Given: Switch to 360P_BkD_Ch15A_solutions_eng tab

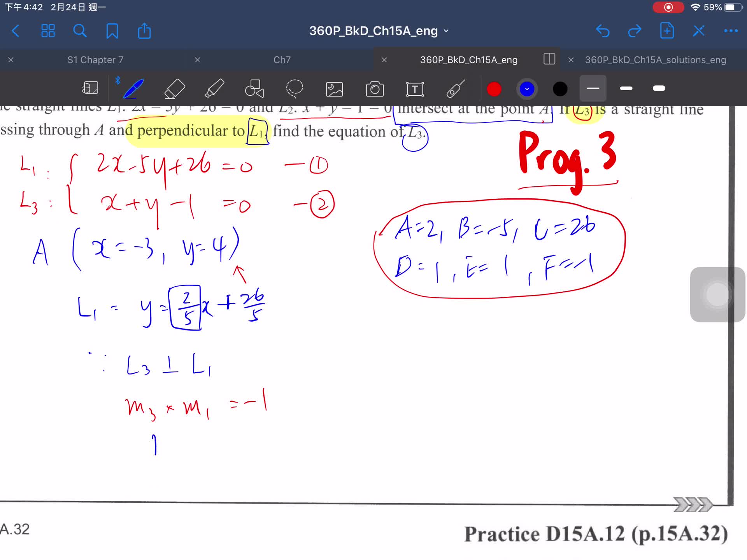Looking at the screenshot, I should coord(655,60).
